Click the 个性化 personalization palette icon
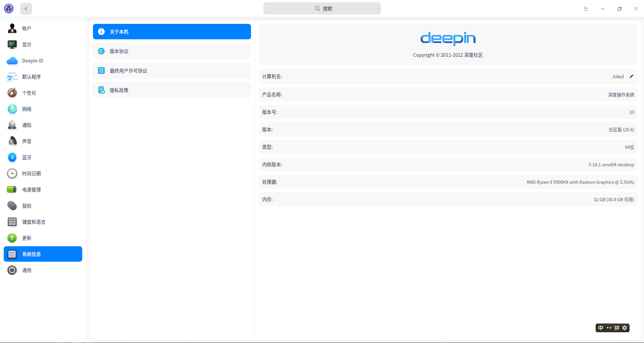The image size is (644, 343). point(12,93)
